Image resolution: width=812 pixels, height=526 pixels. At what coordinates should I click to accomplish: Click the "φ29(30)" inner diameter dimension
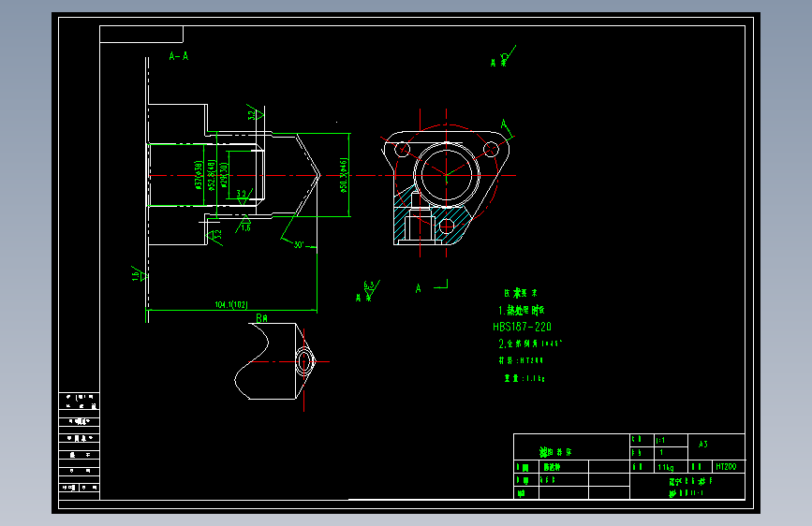click(224, 175)
